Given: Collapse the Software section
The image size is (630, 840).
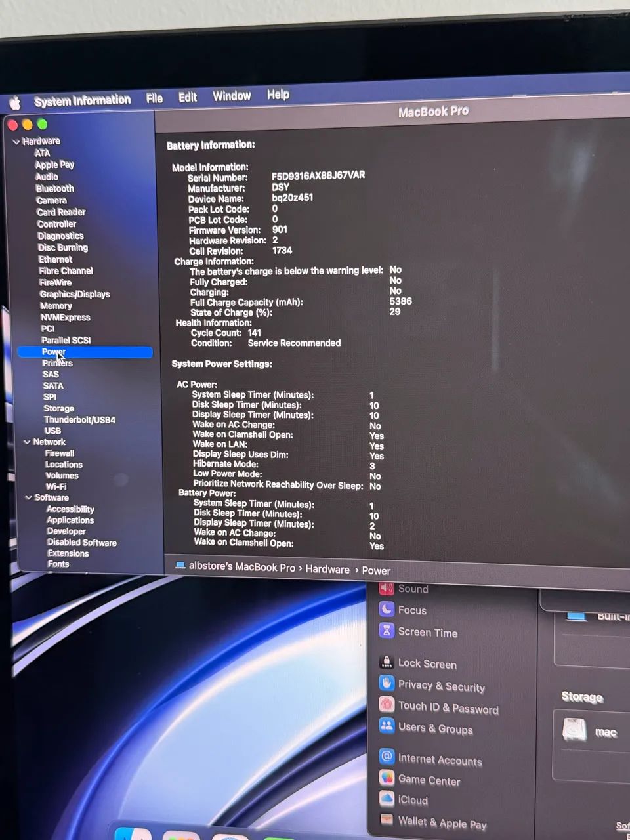Looking at the screenshot, I should [28, 498].
